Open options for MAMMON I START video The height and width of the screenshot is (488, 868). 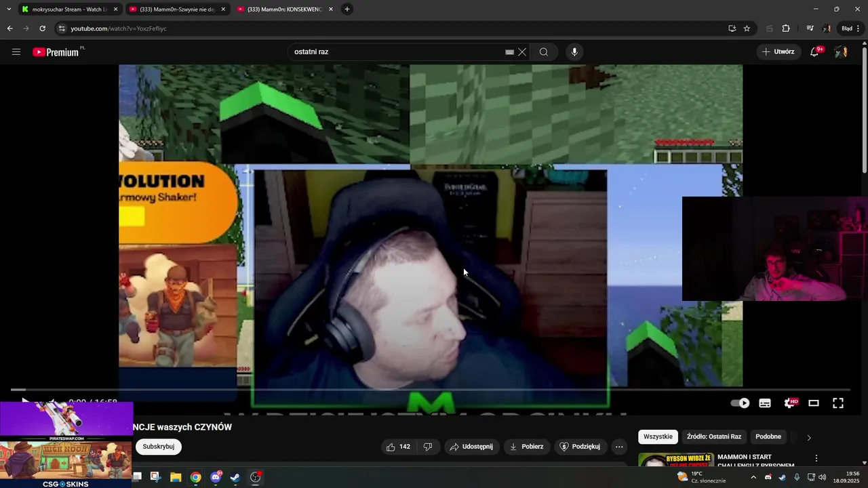coord(816,458)
